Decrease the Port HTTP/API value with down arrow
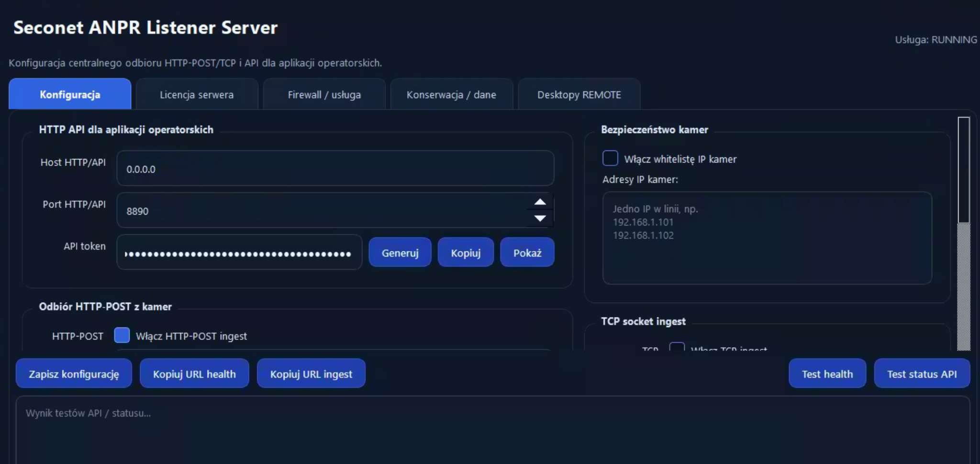Viewport: 980px width, 464px height. pos(540,218)
